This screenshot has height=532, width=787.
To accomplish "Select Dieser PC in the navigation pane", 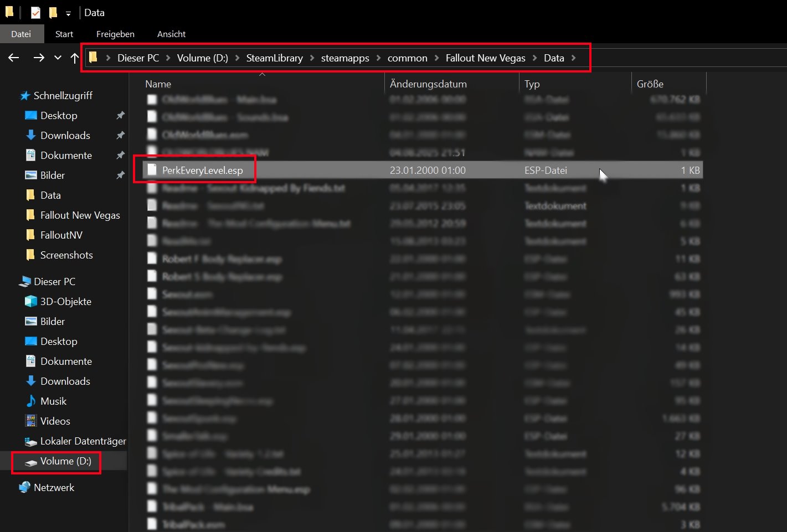I will [x=54, y=282].
